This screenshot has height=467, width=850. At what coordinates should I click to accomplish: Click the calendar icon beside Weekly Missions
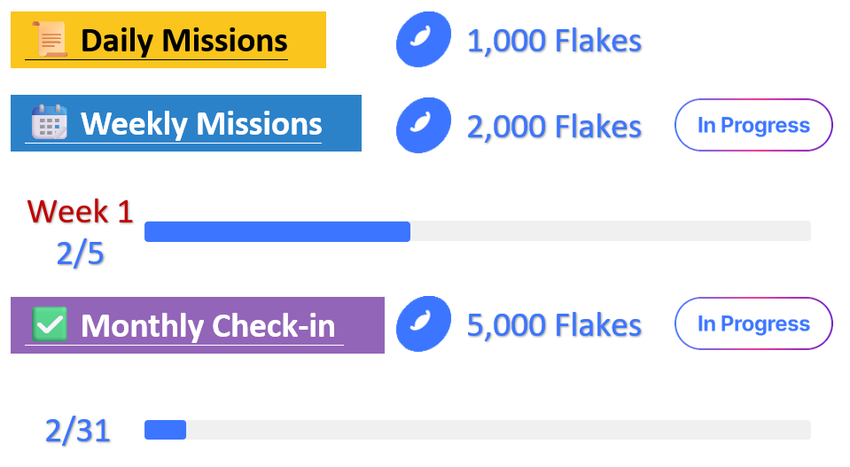48,123
